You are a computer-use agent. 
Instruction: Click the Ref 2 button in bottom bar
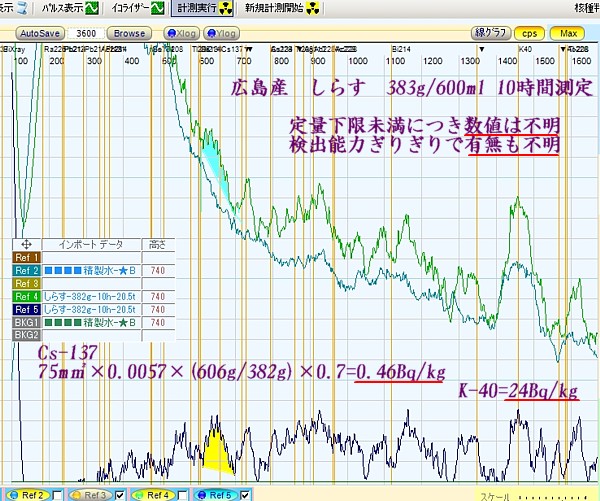coord(30,495)
